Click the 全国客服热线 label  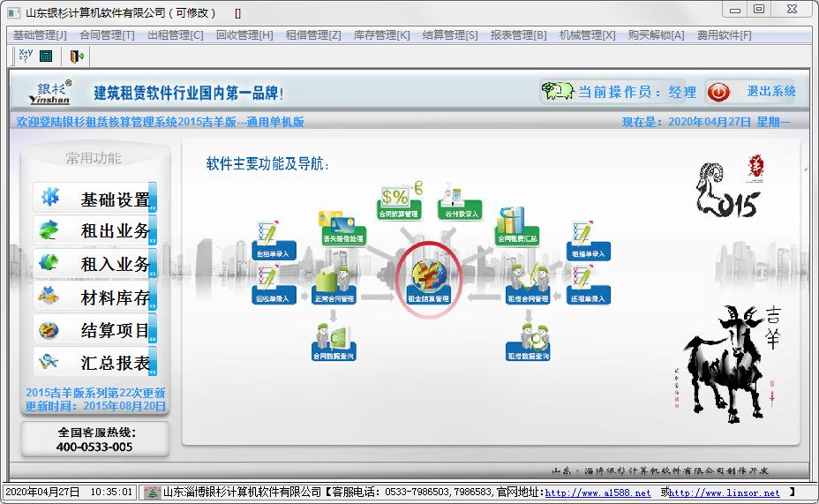[96, 432]
